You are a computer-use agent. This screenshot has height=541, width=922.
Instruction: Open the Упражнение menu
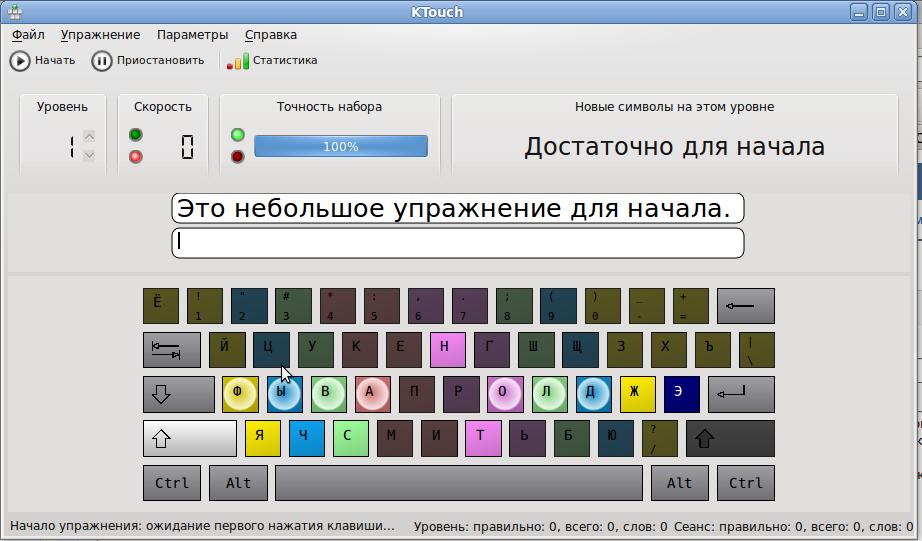pyautogui.click(x=101, y=35)
